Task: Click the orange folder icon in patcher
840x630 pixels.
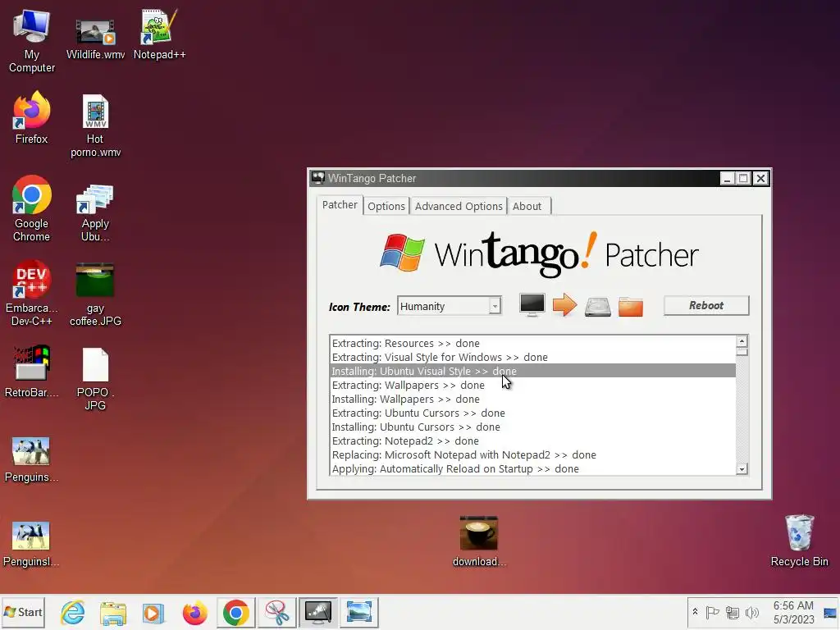Action: pos(631,307)
